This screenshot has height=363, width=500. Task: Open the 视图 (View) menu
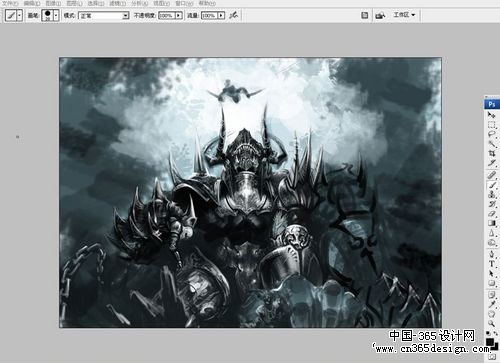point(161,3)
